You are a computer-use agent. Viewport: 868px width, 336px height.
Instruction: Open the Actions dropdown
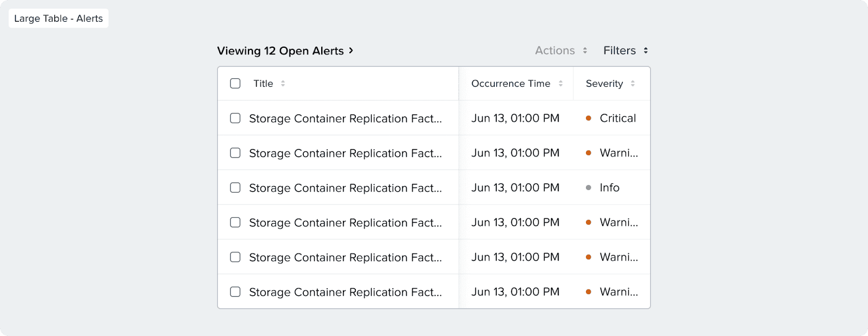pyautogui.click(x=555, y=50)
